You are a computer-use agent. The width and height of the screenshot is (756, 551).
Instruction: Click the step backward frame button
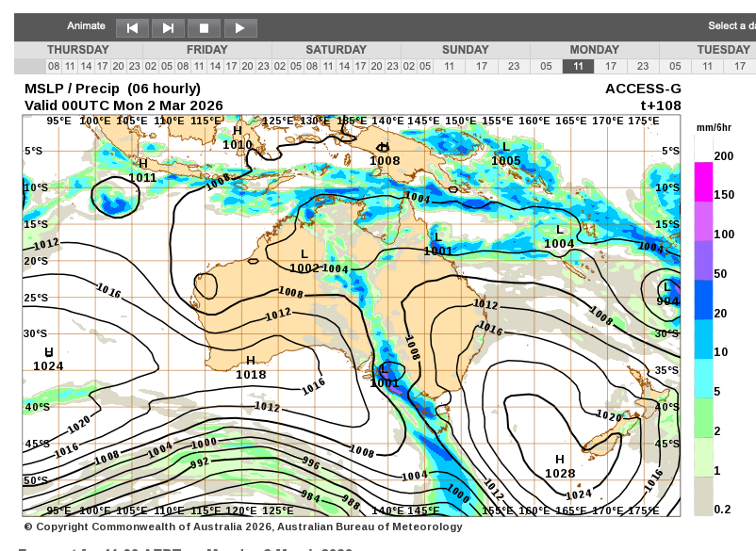tap(132, 28)
